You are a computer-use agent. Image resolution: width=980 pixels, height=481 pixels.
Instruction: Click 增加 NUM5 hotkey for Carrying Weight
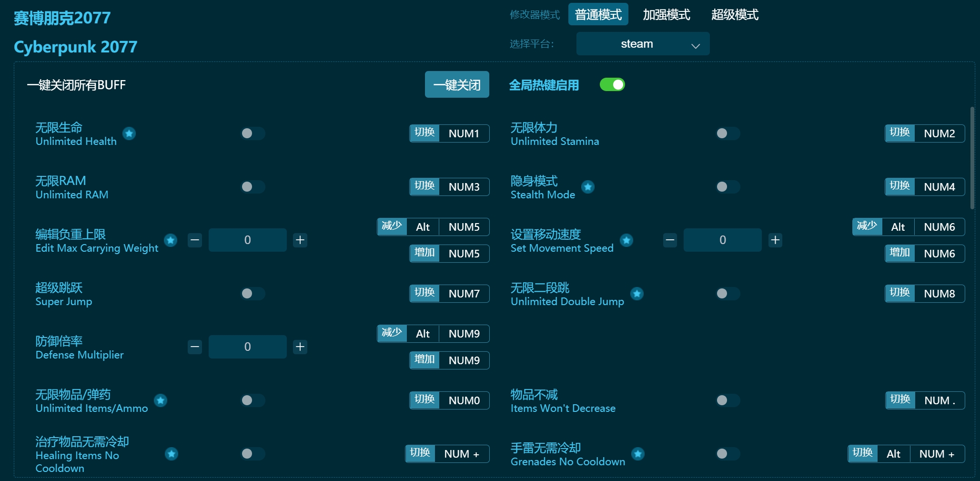click(x=449, y=254)
